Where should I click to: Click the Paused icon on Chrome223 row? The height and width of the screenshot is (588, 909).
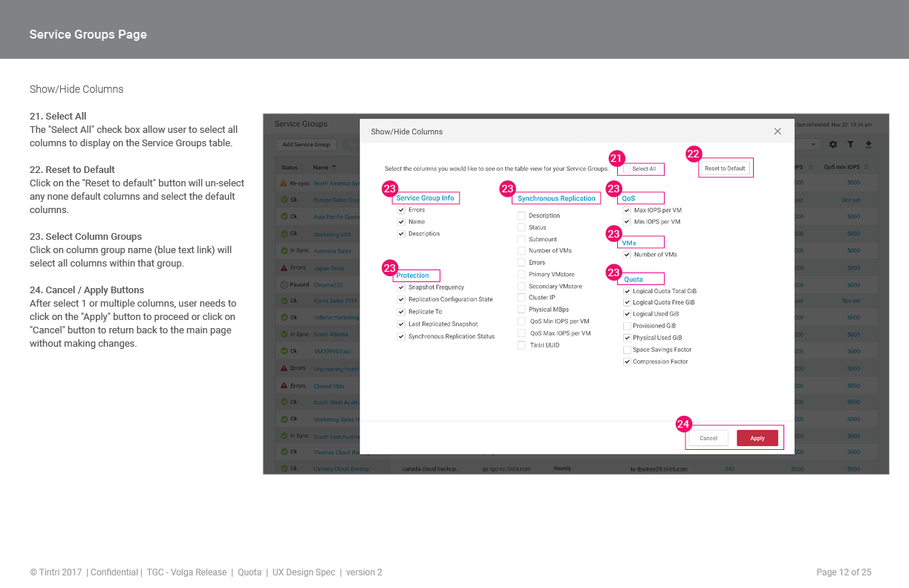pos(284,284)
